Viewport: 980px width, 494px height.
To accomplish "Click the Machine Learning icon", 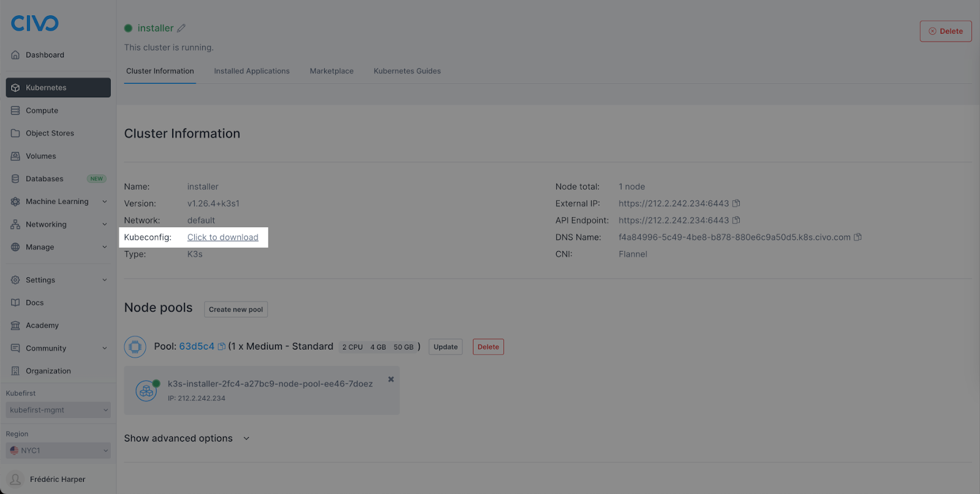I will tap(15, 201).
